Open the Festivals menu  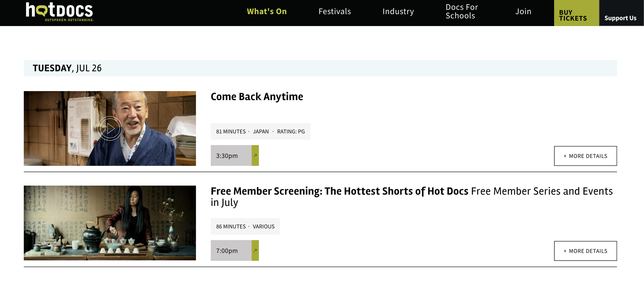335,12
